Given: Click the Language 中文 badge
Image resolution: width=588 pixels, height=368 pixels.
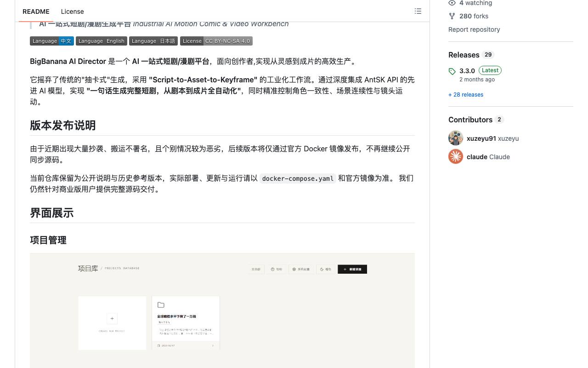Looking at the screenshot, I should tap(52, 41).
